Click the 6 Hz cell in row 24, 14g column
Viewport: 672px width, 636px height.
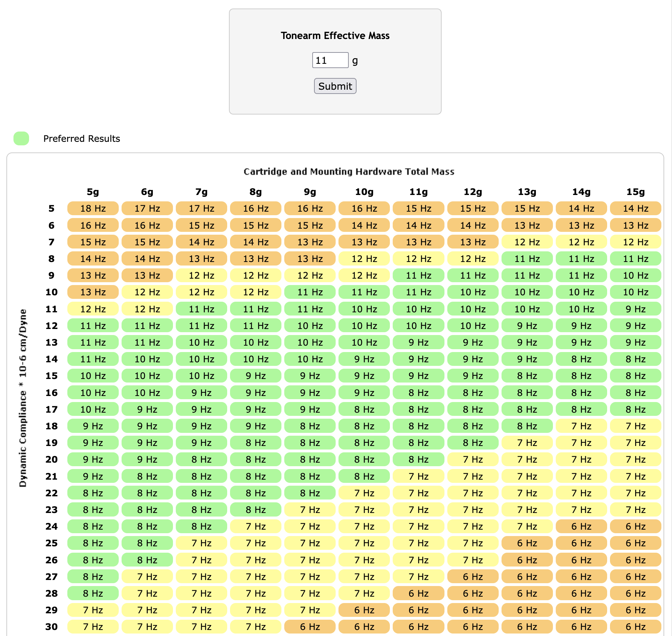[581, 526]
